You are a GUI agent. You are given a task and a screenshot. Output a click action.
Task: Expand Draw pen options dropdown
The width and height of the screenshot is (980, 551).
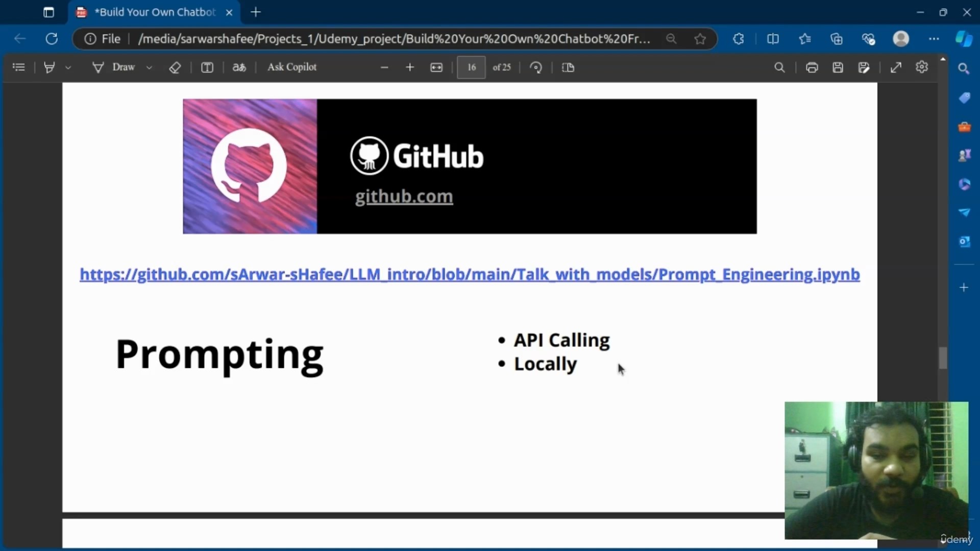tap(149, 67)
